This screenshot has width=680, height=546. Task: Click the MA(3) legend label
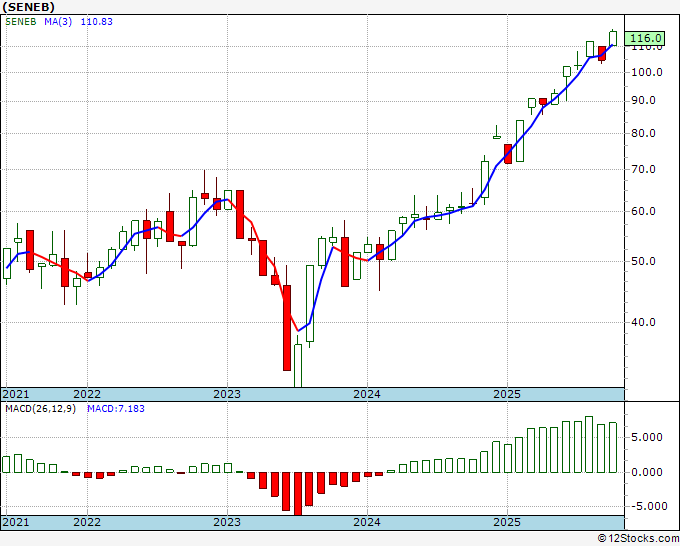coord(58,22)
